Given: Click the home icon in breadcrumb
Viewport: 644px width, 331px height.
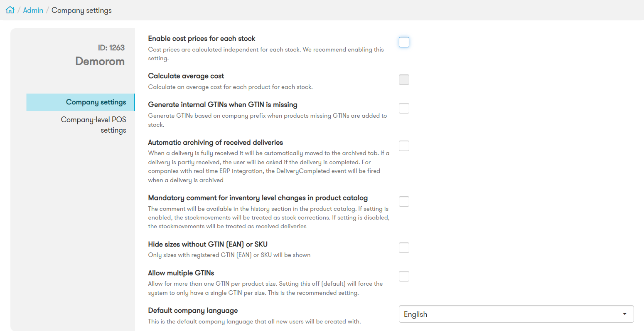Looking at the screenshot, I should [10, 10].
